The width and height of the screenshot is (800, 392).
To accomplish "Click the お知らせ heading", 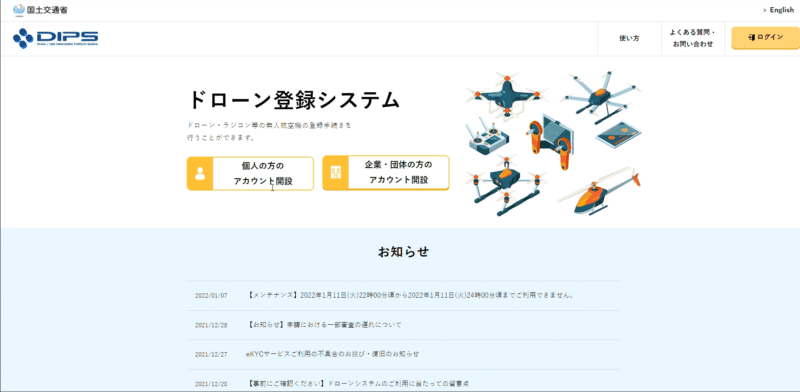I will pyautogui.click(x=404, y=252).
